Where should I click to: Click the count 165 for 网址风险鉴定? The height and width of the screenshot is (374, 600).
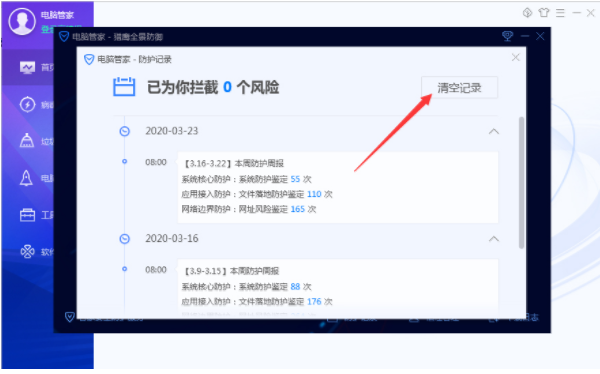297,209
